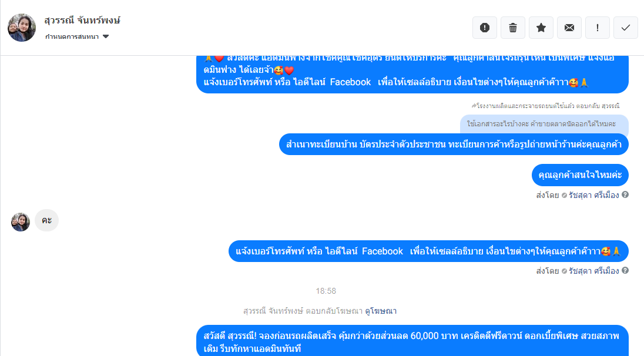644x356 pixels.
Task: Select the สำเนาทะเบียนบ้าน documents message bubble
Action: [x=454, y=145]
